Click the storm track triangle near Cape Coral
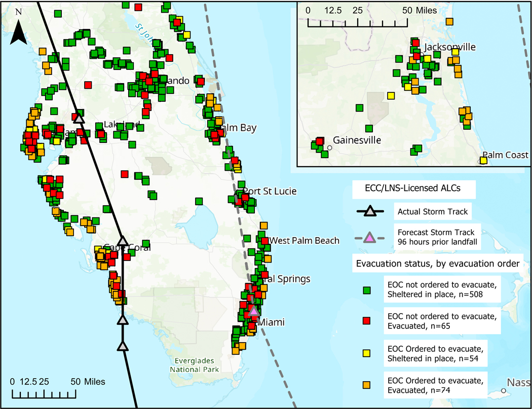532x409 pixels. (x=122, y=241)
